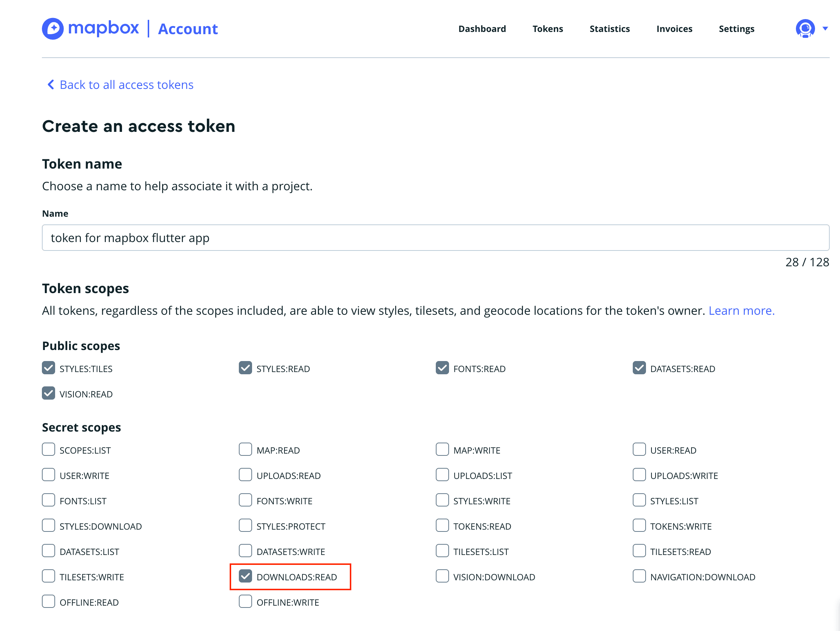Toggle the DATASETS:LIST checkbox
This screenshot has width=840, height=631.
coord(49,551)
